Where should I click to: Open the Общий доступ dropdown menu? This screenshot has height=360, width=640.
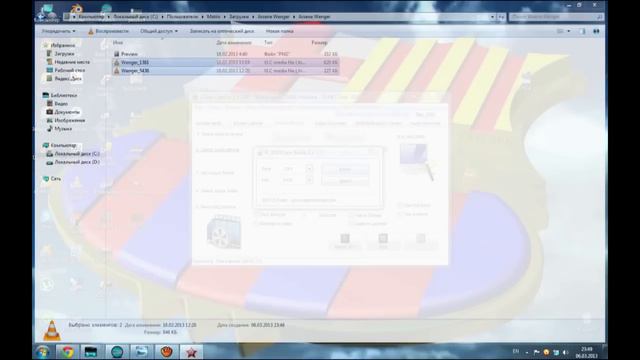tap(159, 31)
